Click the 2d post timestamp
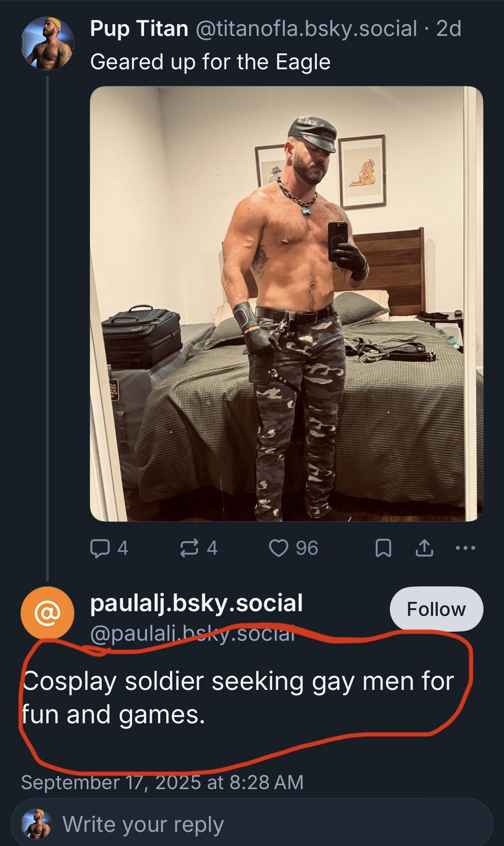Screen dimensions: 504x846 pyautogui.click(x=449, y=29)
